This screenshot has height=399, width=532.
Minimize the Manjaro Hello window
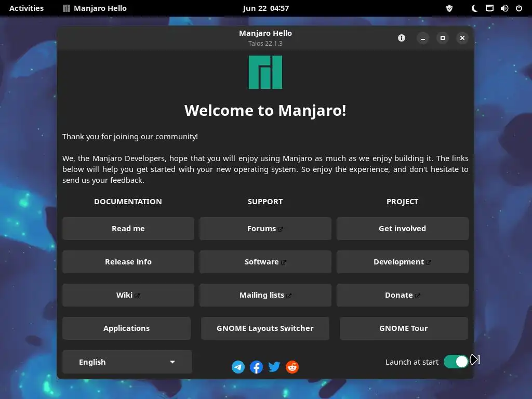tap(423, 38)
